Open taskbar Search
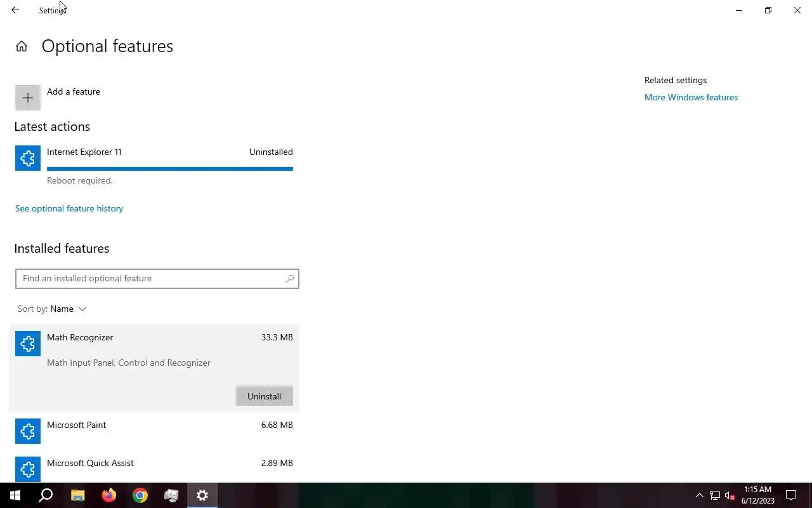 point(46,495)
